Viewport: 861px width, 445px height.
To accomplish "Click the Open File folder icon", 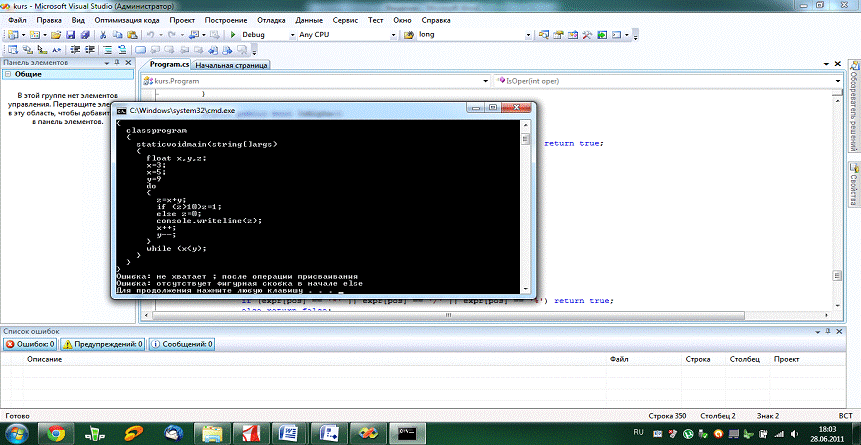I will pyautogui.click(x=57, y=34).
